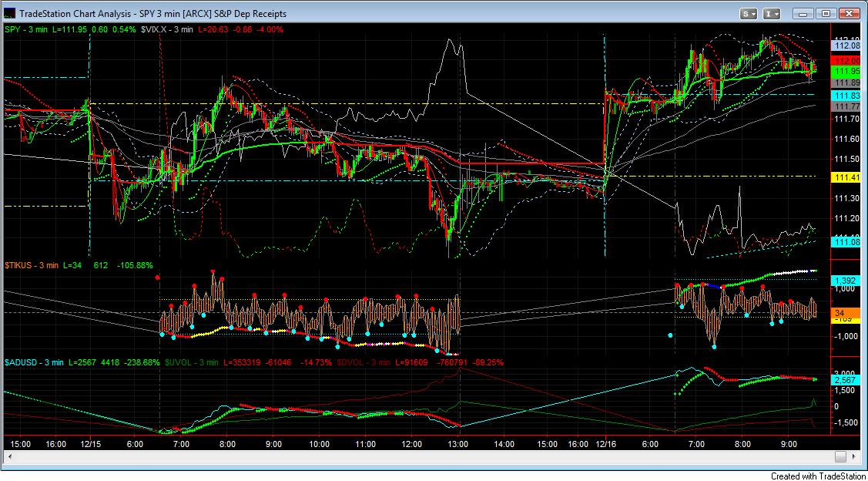Screen dimensions: 868x481
Task: Click the gray 111.89 price marker
Action: pyautogui.click(x=844, y=82)
